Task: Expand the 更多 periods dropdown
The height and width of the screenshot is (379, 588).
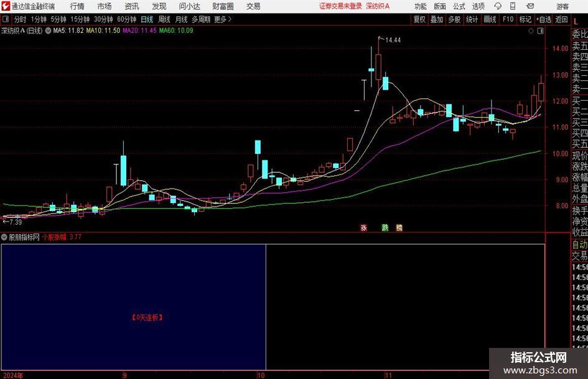Action: coord(223,19)
